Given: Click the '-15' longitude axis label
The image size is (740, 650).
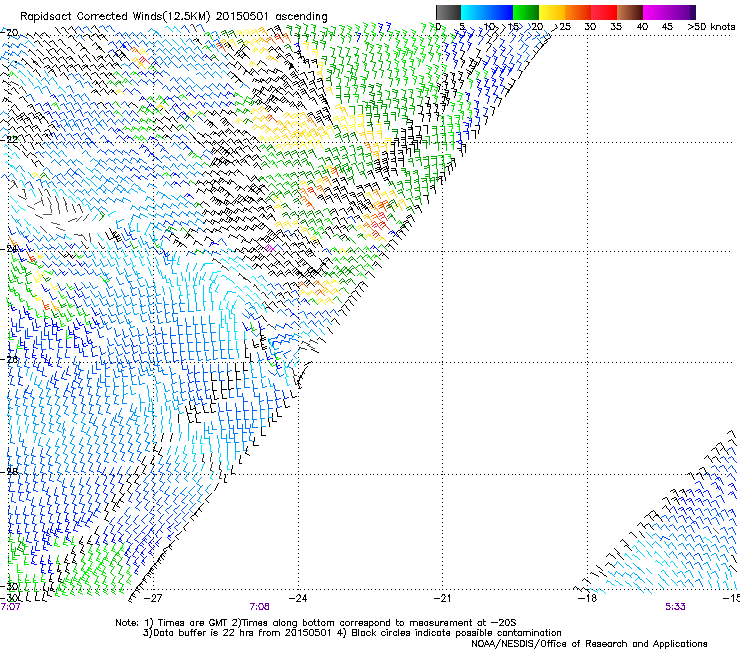Looking at the screenshot, I should pyautogui.click(x=731, y=598).
